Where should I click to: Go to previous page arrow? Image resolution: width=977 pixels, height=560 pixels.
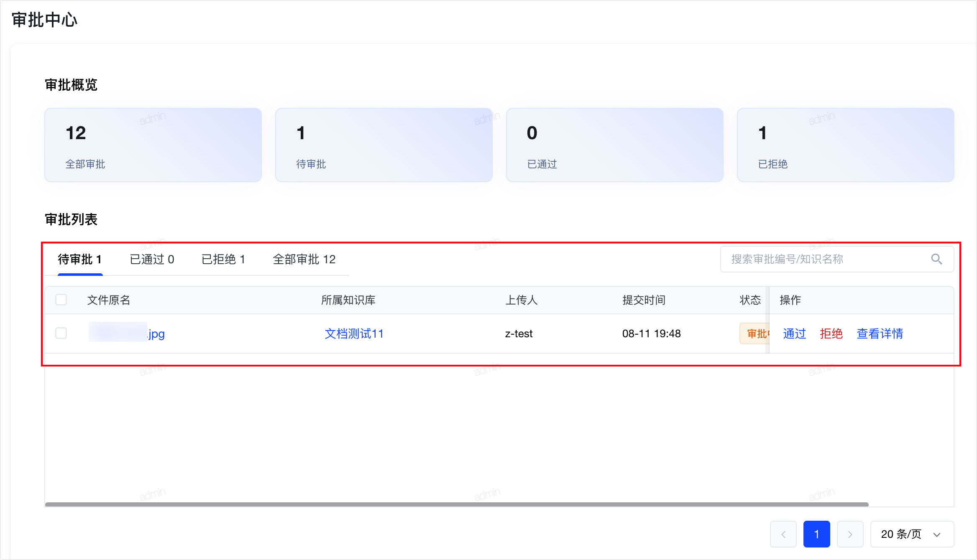tap(783, 534)
